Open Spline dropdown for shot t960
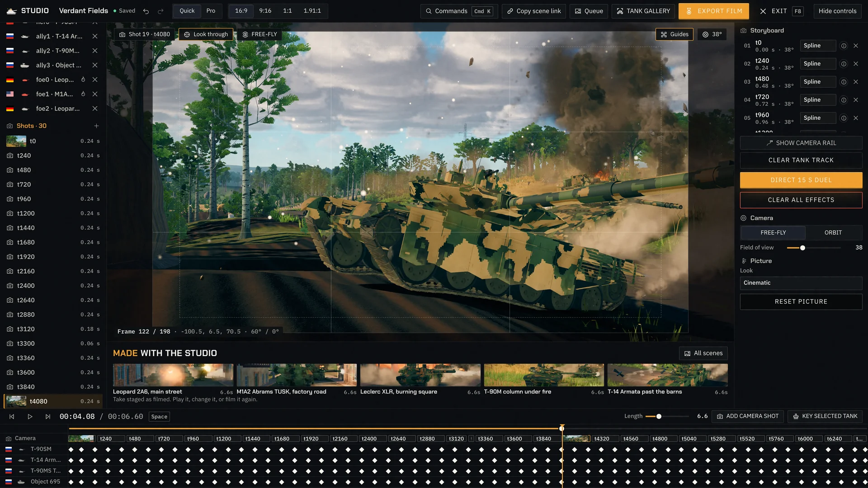Image resolution: width=868 pixels, height=488 pixels. point(818,118)
